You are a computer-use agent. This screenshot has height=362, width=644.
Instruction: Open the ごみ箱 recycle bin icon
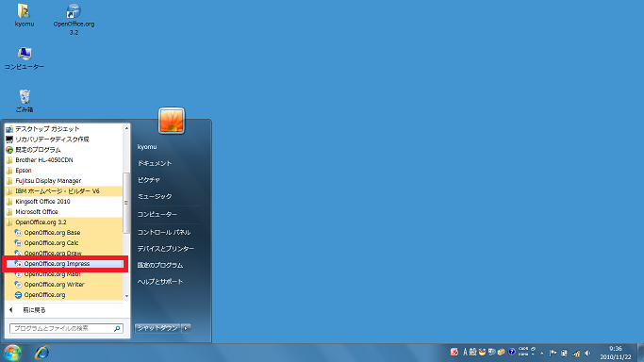pos(25,101)
